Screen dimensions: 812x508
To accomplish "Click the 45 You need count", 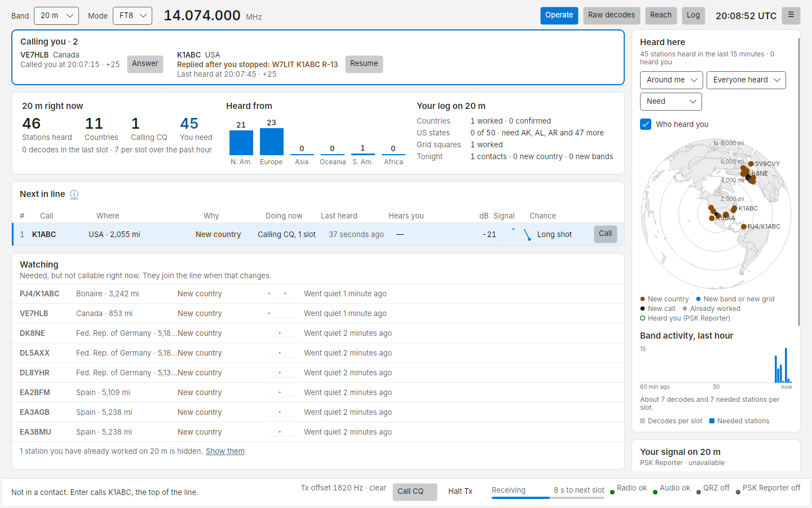I will pyautogui.click(x=196, y=129).
